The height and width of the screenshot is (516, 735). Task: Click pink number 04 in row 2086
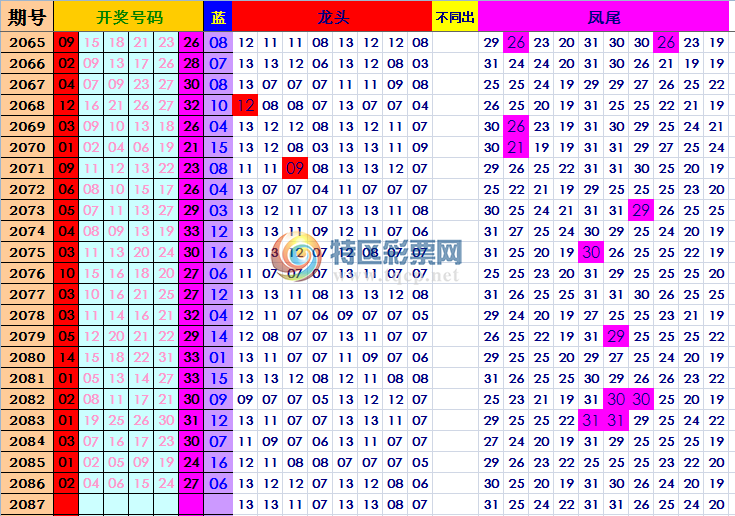(91, 483)
